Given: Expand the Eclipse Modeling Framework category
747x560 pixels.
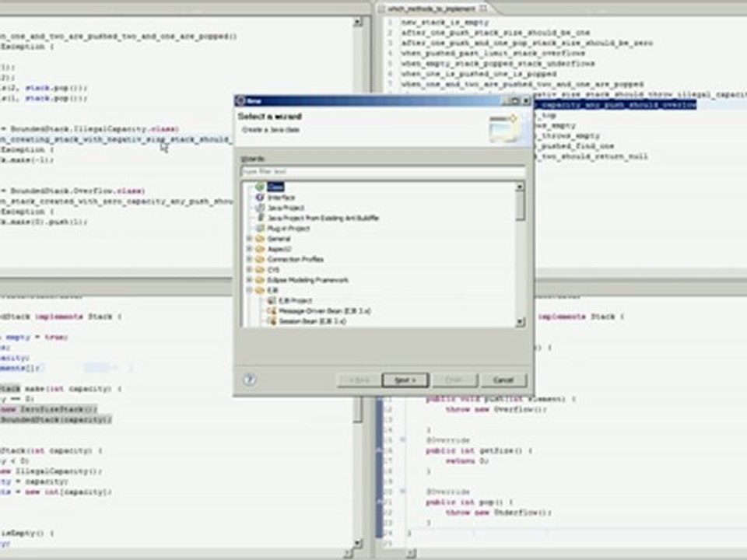Looking at the screenshot, I should 249,280.
